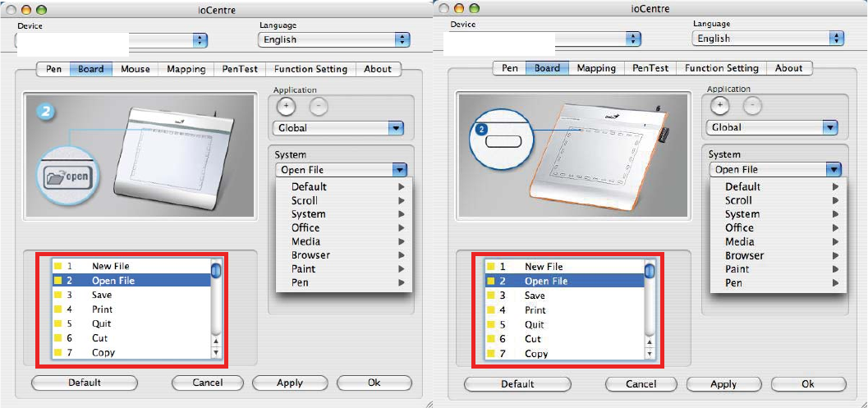This screenshot has height=408, width=868.
Task: Open Function Setting tab in right ioCentre window
Action: click(x=721, y=68)
